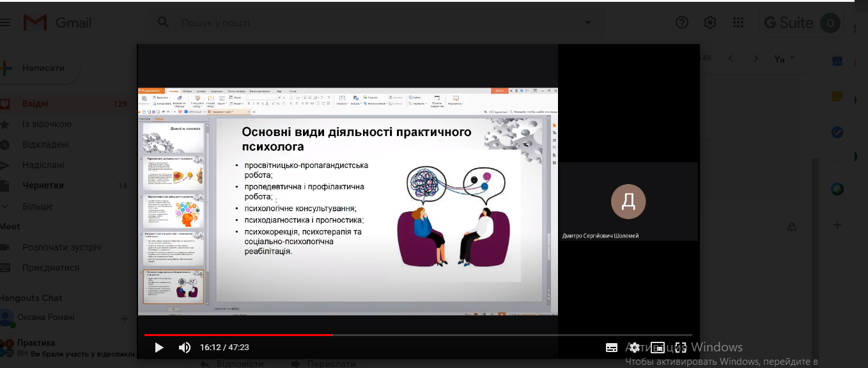This screenshot has height=368, width=868.
Task: Open Gmail settings gear icon
Action: click(x=710, y=23)
